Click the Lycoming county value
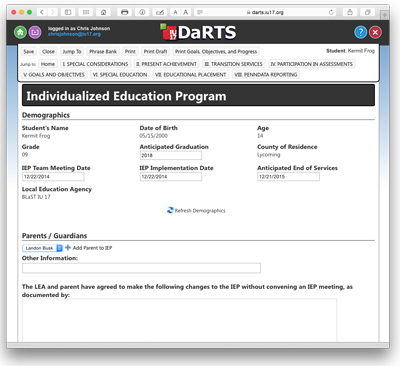Viewport: 400px width, 366px height. click(269, 155)
